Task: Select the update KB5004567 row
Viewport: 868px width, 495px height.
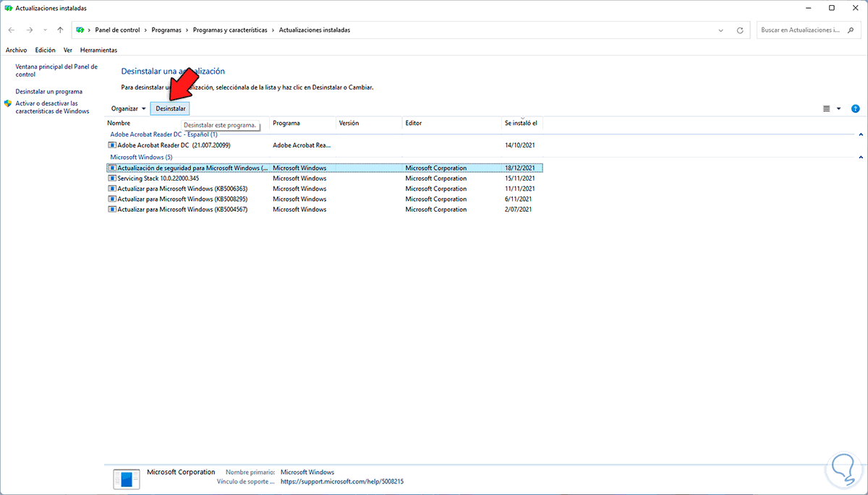Action: click(323, 210)
